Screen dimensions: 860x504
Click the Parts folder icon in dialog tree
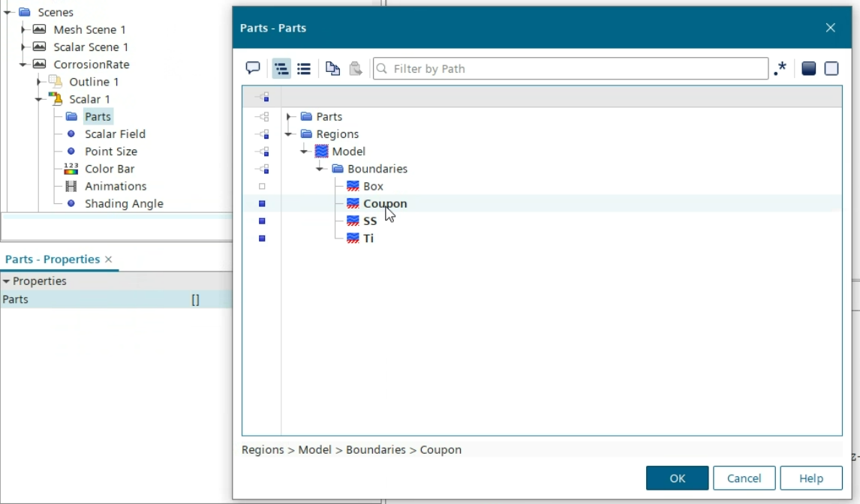306,116
